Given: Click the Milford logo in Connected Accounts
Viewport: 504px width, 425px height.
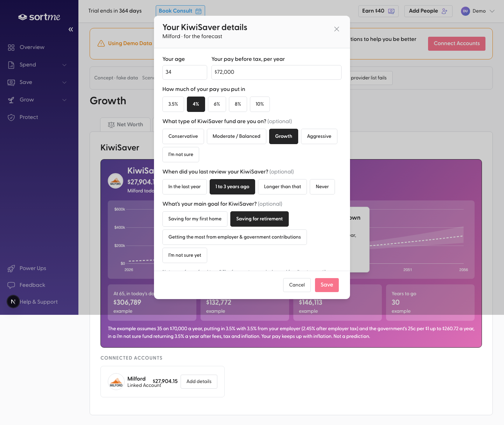Looking at the screenshot, I should click(116, 382).
